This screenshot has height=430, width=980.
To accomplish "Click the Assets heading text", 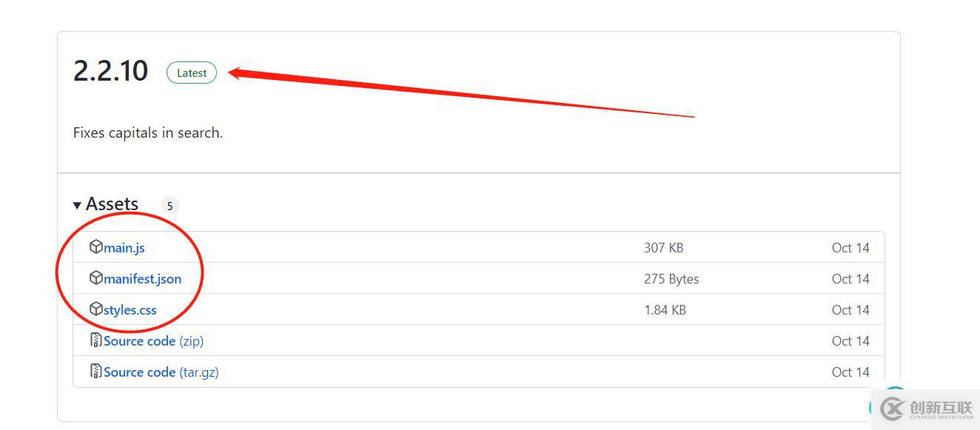I will (x=112, y=204).
